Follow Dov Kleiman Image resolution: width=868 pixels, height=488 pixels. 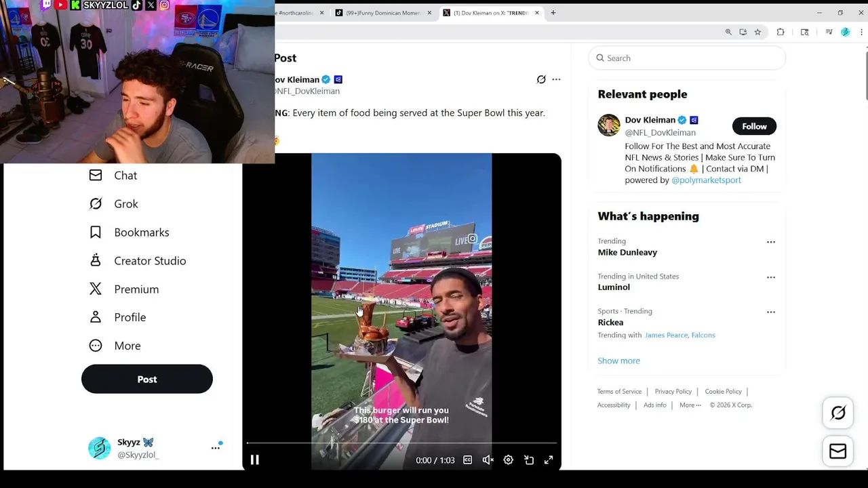pos(754,126)
